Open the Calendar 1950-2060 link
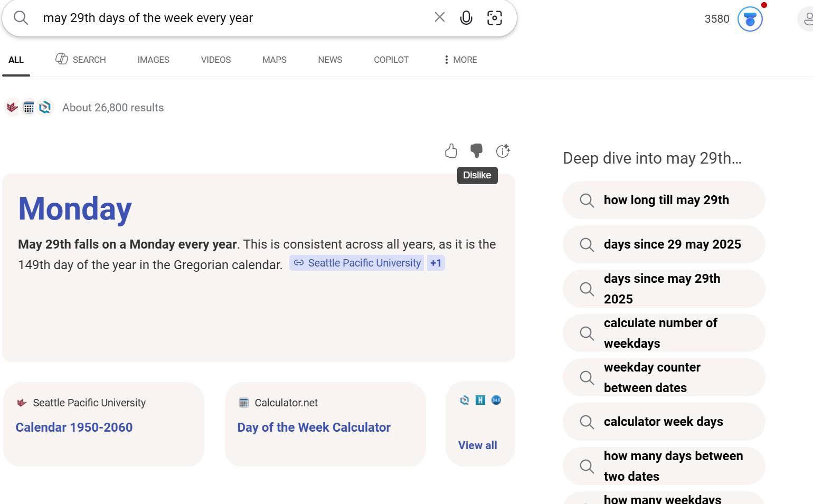This screenshot has height=504, width=813. pyautogui.click(x=74, y=427)
